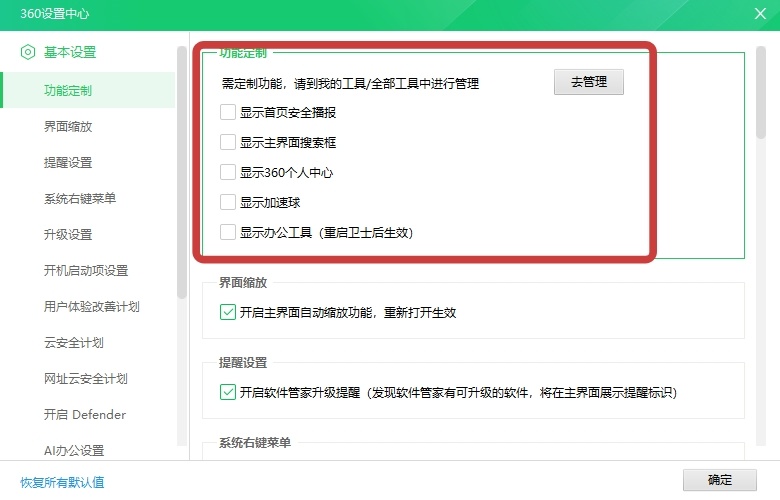
Task: Uncheck 开启主界面自动缩放功能 checkbox
Action: [228, 312]
